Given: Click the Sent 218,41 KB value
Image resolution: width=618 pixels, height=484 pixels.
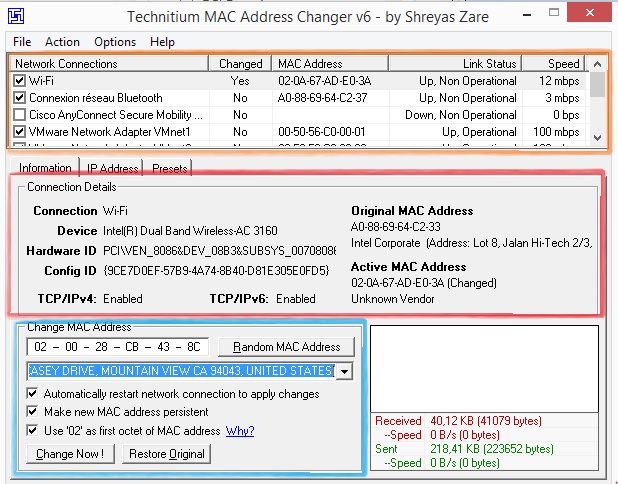Looking at the screenshot, I should pos(492,449).
